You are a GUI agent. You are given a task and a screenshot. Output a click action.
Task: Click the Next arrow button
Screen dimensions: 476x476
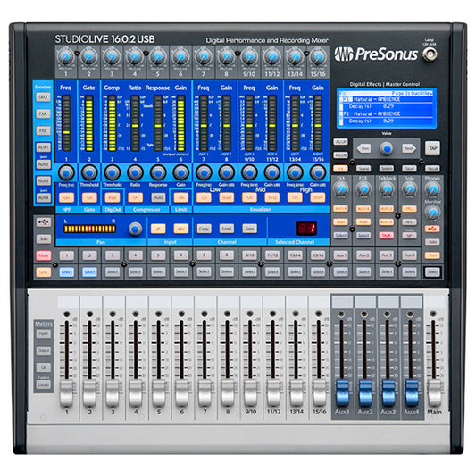point(409,149)
